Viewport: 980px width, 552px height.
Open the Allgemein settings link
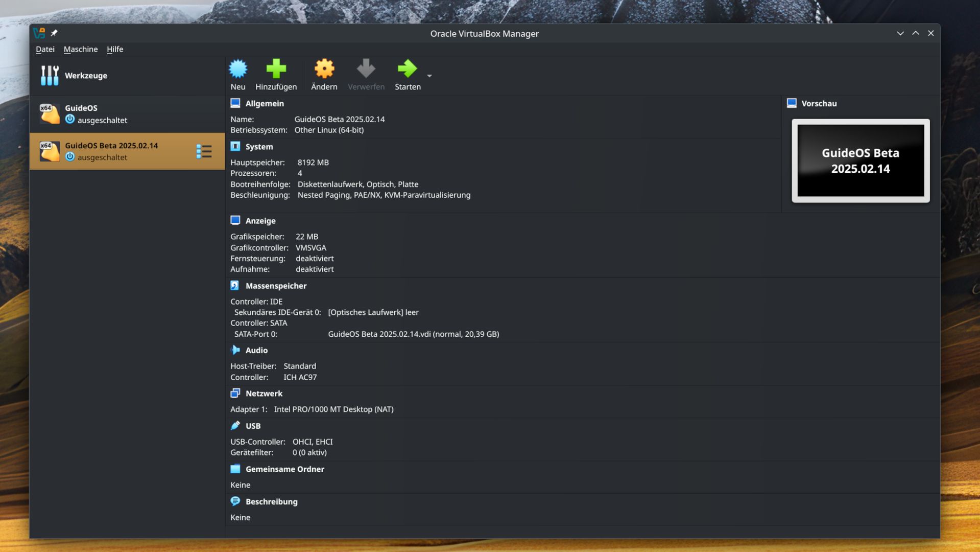pyautogui.click(x=265, y=103)
